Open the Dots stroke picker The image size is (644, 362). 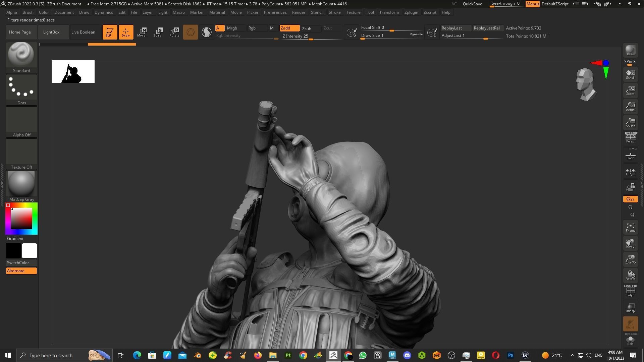(21, 89)
